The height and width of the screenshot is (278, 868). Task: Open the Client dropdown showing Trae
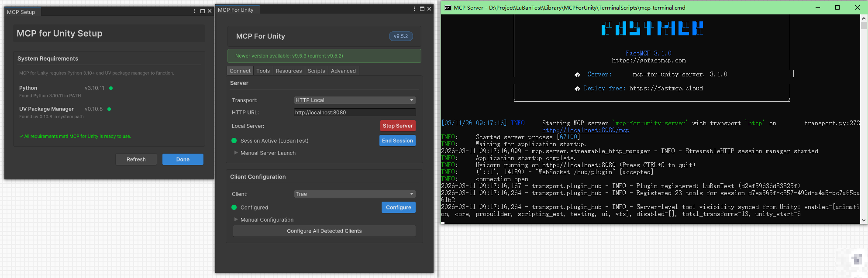point(355,194)
